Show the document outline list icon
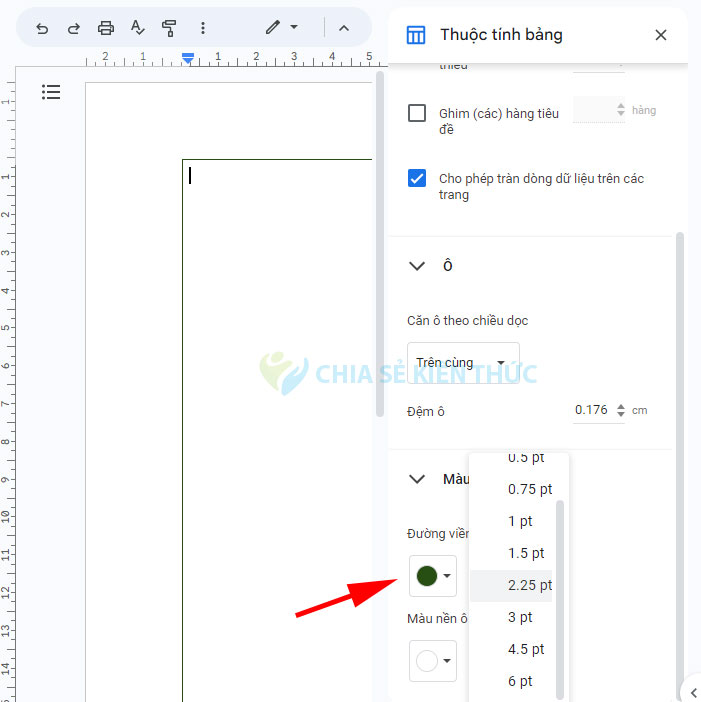 click(51, 92)
